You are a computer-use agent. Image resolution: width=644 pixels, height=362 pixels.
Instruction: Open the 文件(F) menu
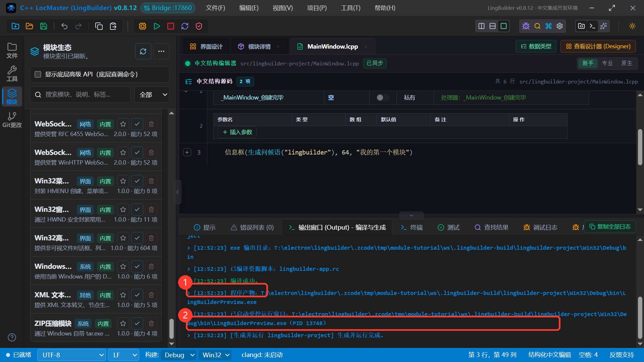(216, 8)
